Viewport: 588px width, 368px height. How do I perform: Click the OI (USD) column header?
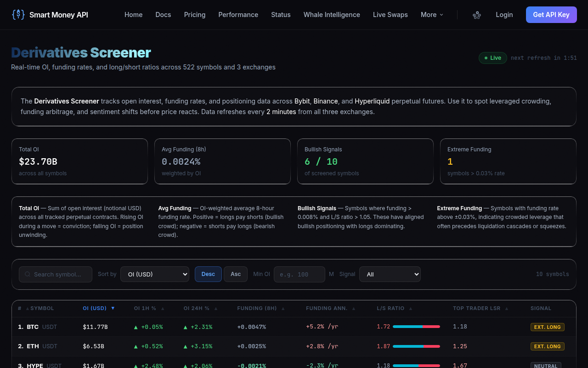pos(95,308)
